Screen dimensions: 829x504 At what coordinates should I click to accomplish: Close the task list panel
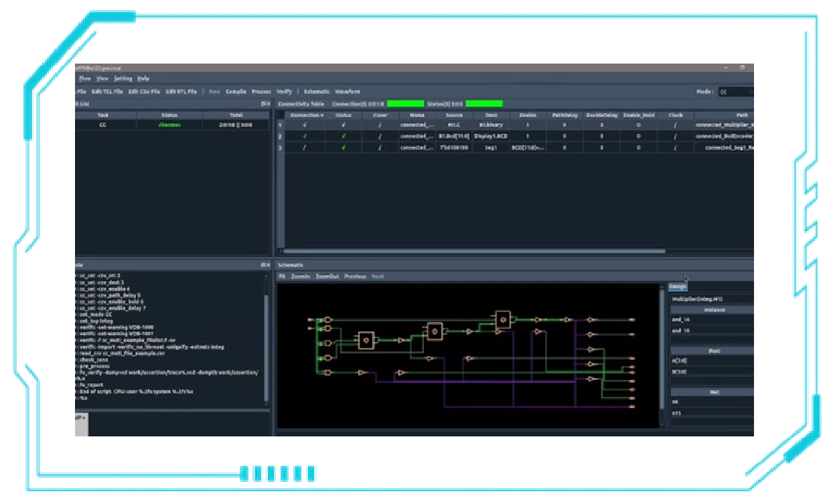(x=268, y=104)
